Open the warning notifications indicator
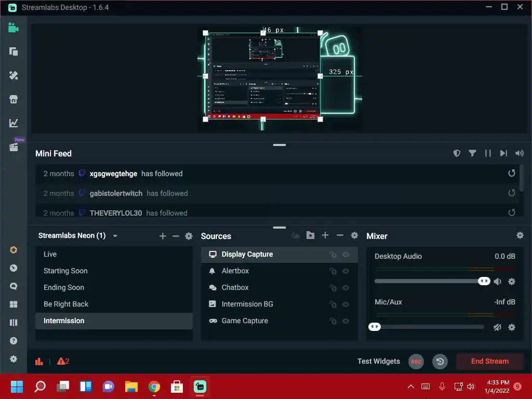 63,362
